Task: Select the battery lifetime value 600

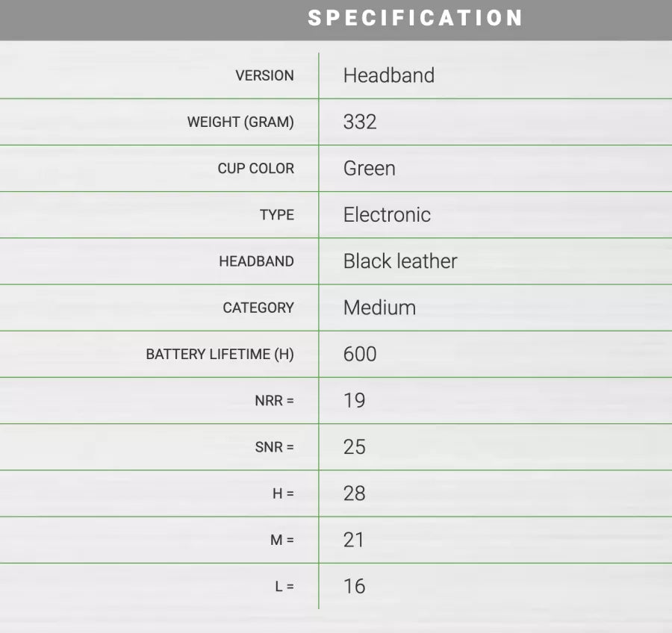Action: pos(360,354)
